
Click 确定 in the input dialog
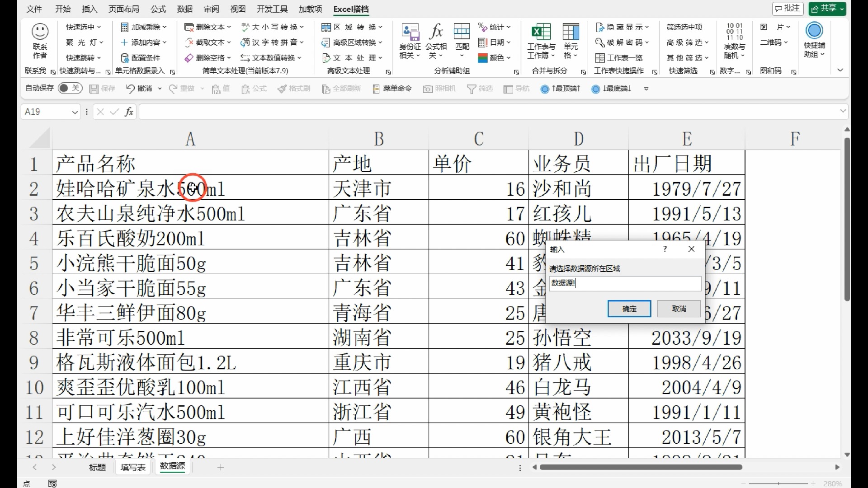click(629, 309)
